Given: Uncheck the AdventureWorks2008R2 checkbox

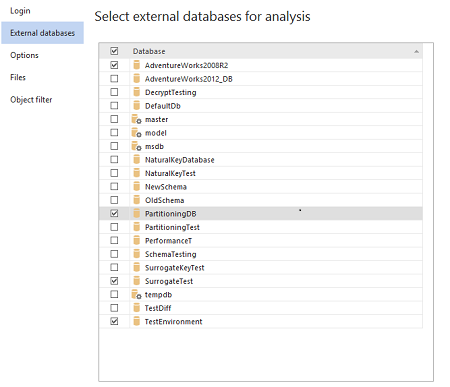Looking at the screenshot, I should click(x=114, y=65).
